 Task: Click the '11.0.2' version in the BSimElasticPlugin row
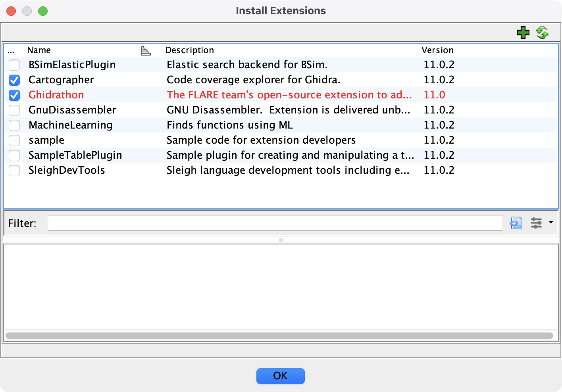point(439,65)
